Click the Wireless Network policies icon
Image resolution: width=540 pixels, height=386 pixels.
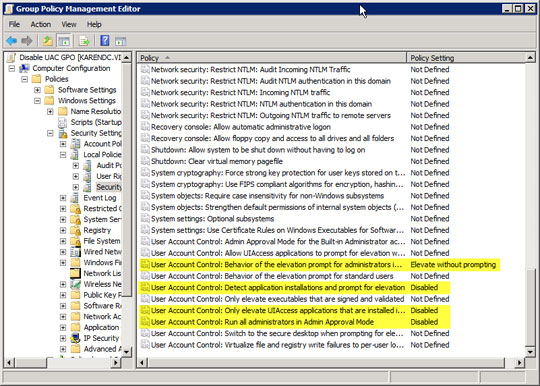(75, 284)
